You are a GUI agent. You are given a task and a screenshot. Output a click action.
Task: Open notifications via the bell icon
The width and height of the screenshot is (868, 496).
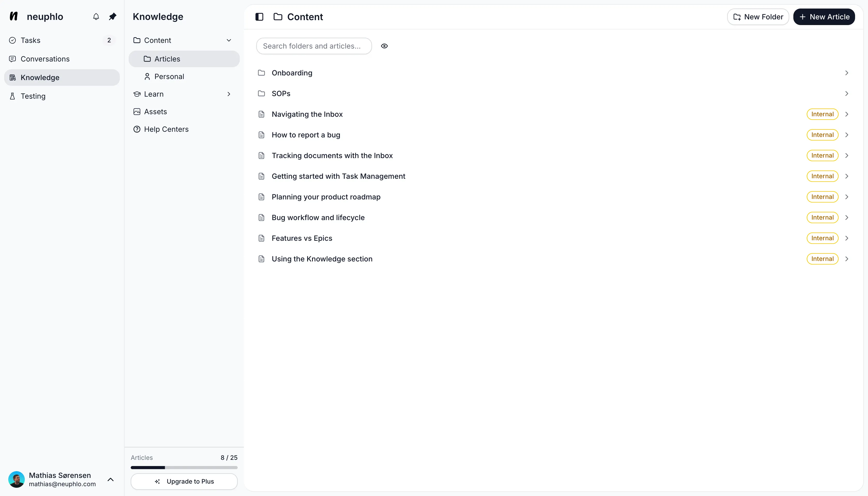(x=96, y=16)
